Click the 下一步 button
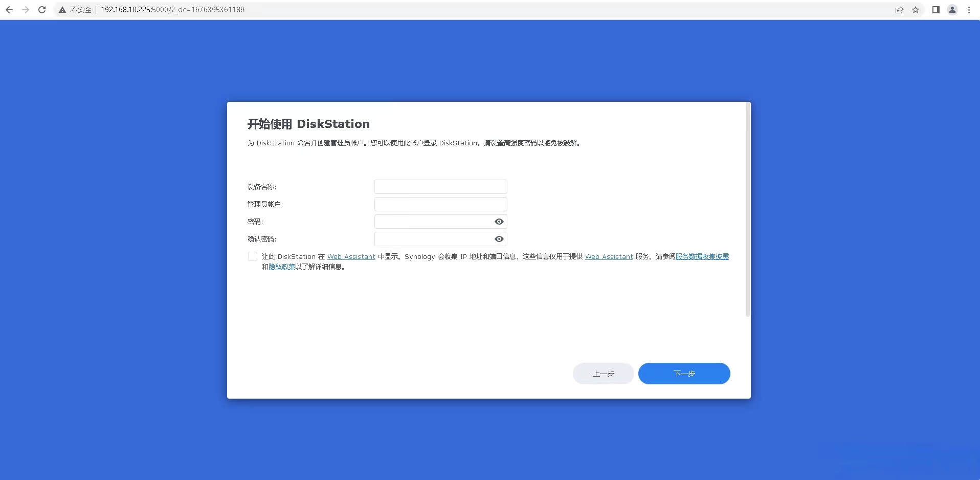980x480 pixels. click(x=684, y=374)
